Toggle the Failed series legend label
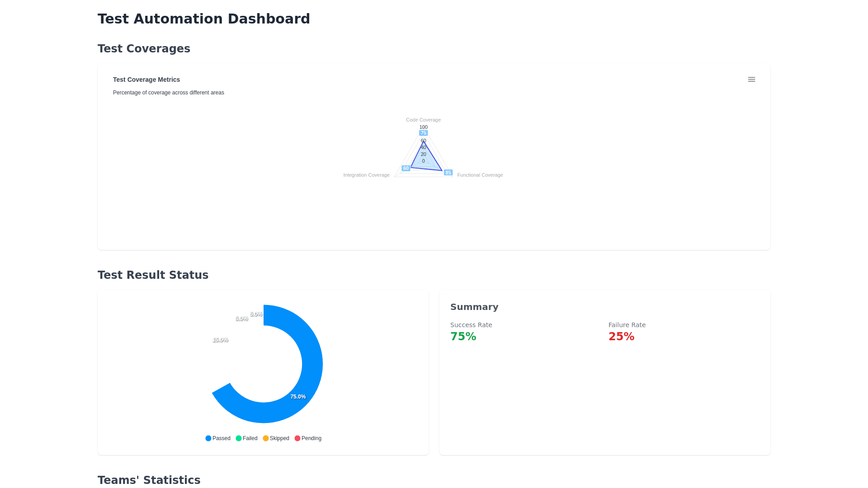The image size is (868, 488). pyautogui.click(x=250, y=438)
